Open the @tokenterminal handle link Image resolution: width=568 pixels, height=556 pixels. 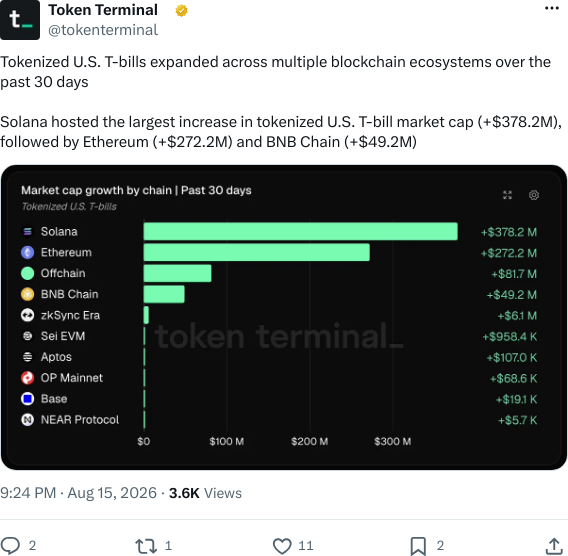click(x=103, y=30)
